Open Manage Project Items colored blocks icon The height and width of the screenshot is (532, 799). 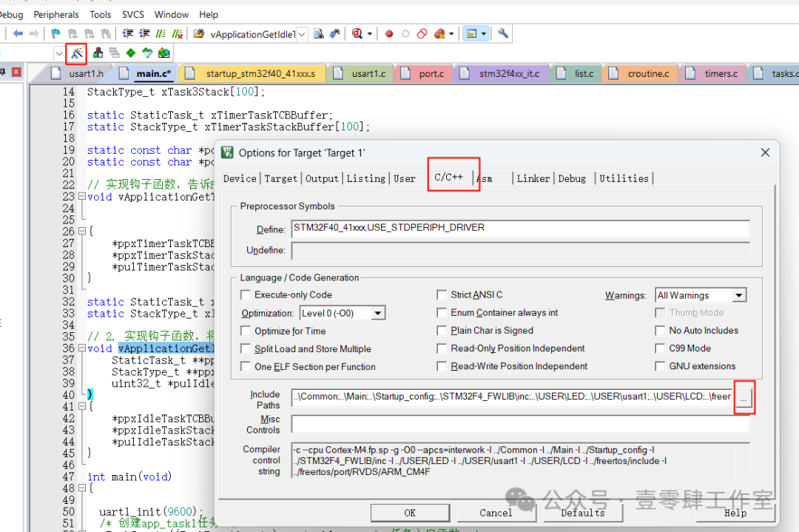[x=98, y=53]
